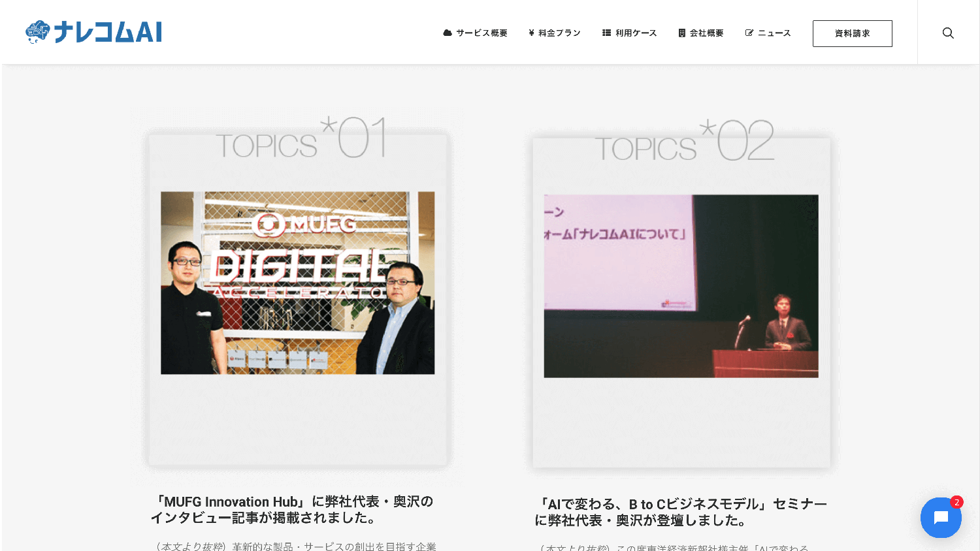980x551 pixels.
Task: Open the seminar presentation photo
Action: click(x=681, y=286)
